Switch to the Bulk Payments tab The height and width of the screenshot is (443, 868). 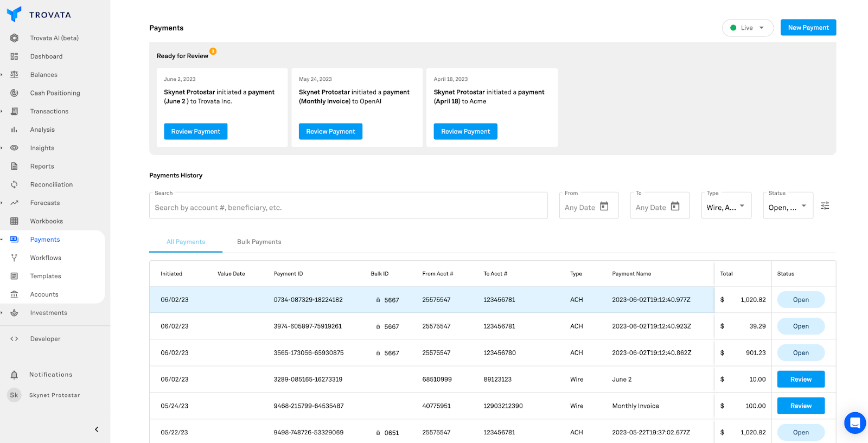pos(259,242)
